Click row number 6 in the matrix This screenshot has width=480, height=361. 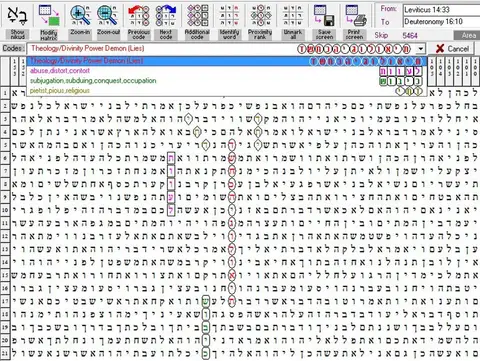(5, 158)
